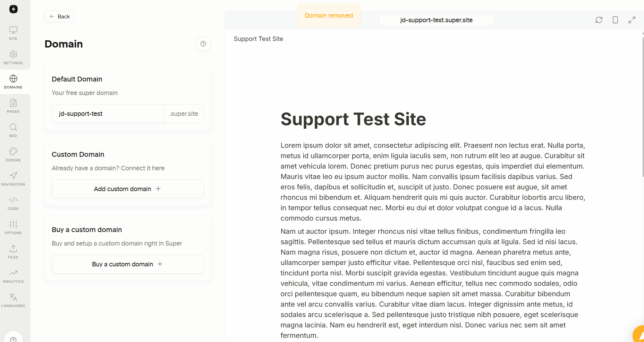Viewport: 644px width, 342px height.
Task: View the Analytics panel
Action: click(x=13, y=276)
